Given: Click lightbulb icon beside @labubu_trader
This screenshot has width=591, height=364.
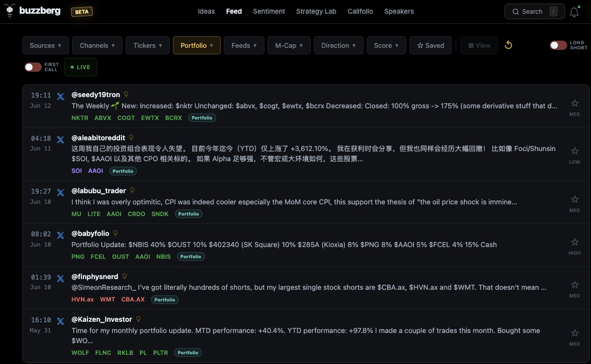Looking at the screenshot, I should tap(132, 190).
